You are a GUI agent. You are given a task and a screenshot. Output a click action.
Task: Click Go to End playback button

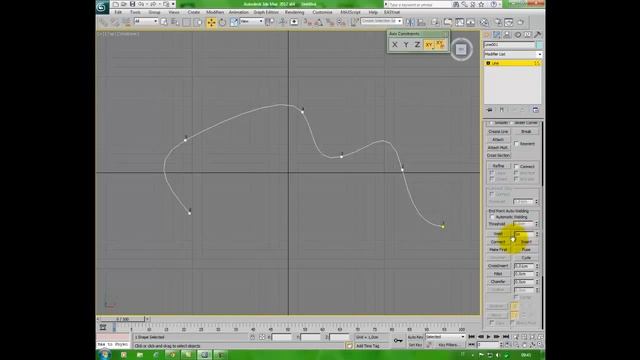coord(506,337)
